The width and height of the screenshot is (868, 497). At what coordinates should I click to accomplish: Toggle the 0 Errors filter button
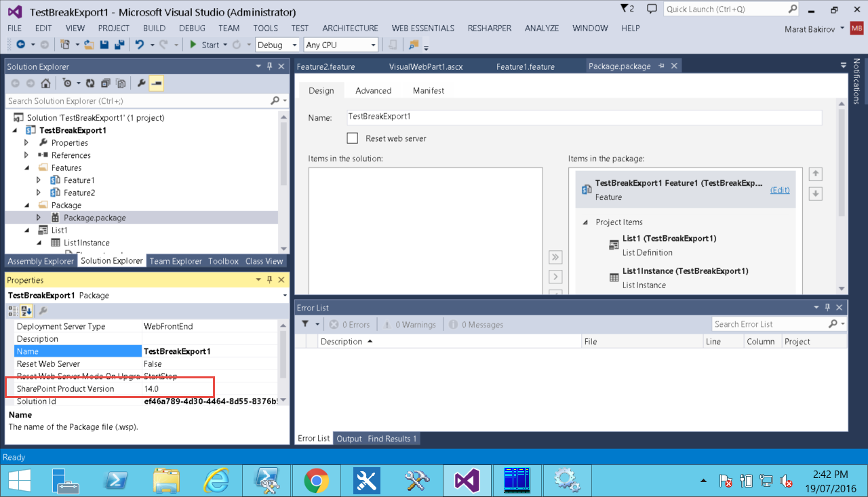tap(350, 325)
